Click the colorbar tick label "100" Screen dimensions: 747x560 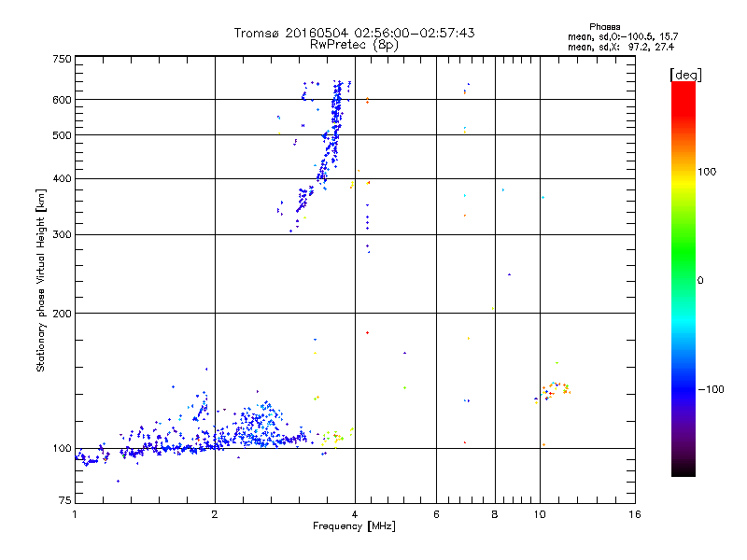click(x=707, y=172)
